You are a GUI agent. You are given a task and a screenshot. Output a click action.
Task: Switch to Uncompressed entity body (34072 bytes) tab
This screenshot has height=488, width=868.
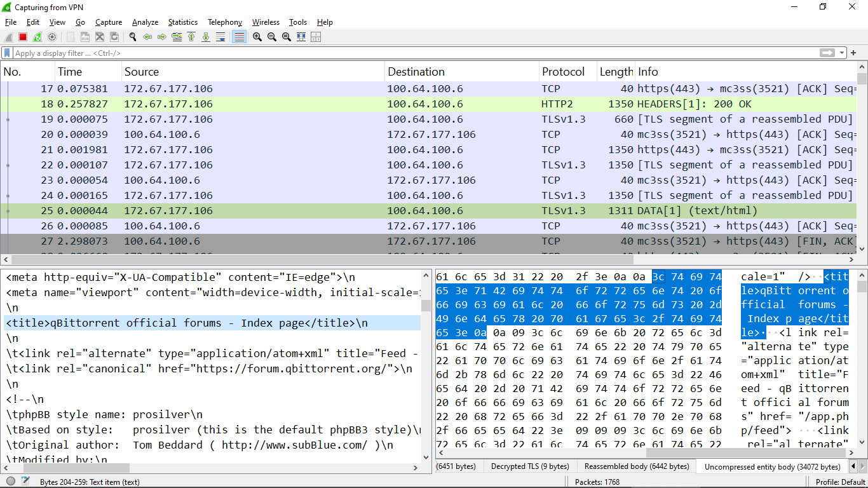click(x=772, y=466)
